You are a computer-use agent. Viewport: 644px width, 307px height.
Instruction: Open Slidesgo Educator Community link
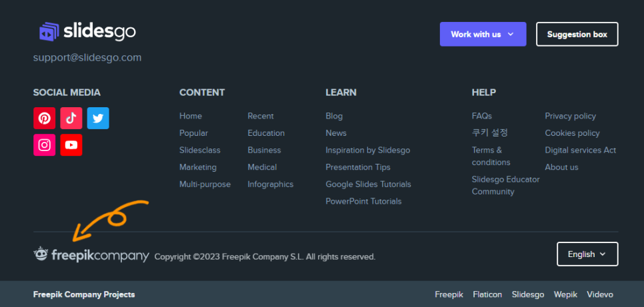point(505,186)
